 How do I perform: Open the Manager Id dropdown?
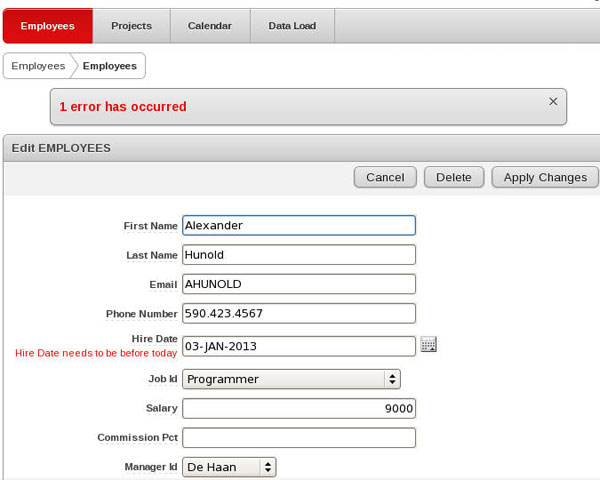click(x=229, y=467)
